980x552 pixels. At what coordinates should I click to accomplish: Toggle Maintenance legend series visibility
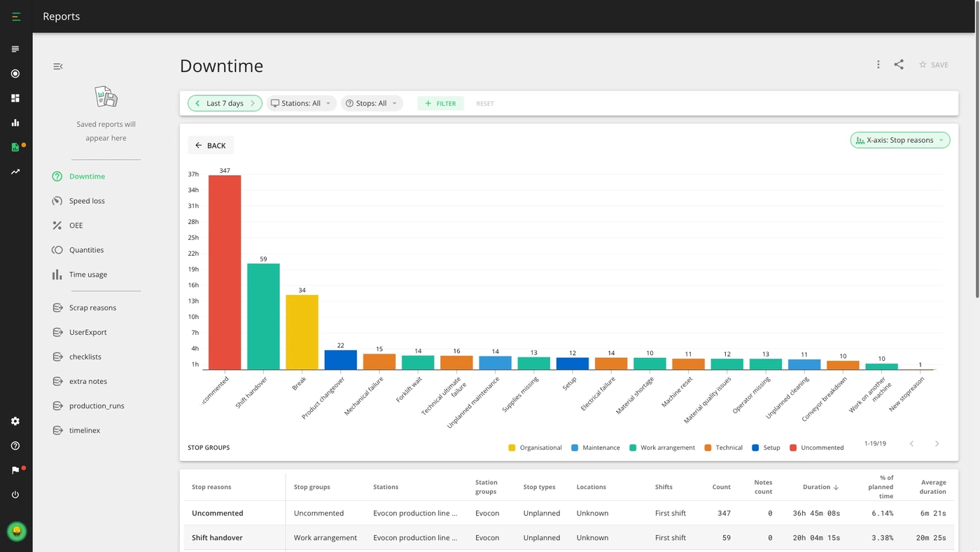(595, 448)
